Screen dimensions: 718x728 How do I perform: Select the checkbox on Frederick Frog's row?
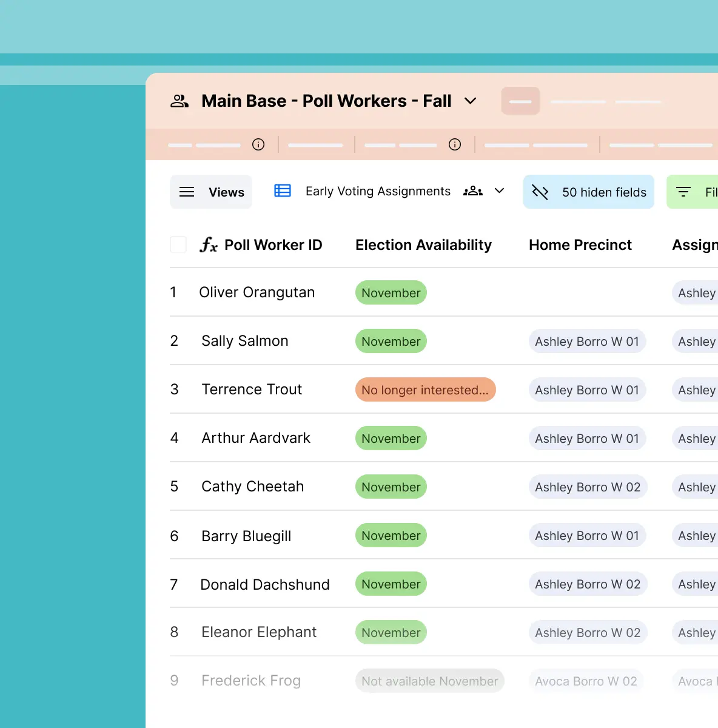(178, 681)
